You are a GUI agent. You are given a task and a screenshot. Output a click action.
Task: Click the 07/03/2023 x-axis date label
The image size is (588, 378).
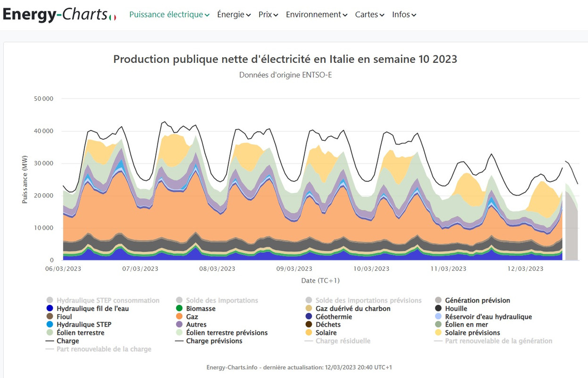(x=140, y=268)
